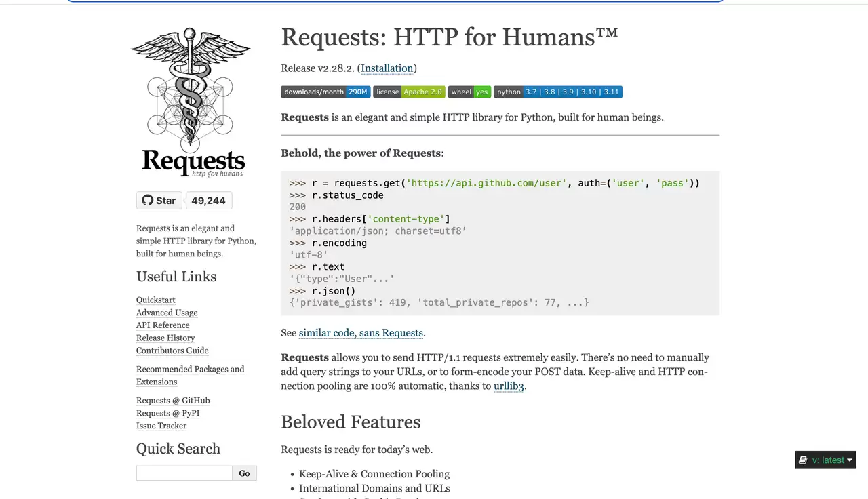The width and height of the screenshot is (868, 499).
Task: Go to Advanced Usage page
Action: coord(167,313)
